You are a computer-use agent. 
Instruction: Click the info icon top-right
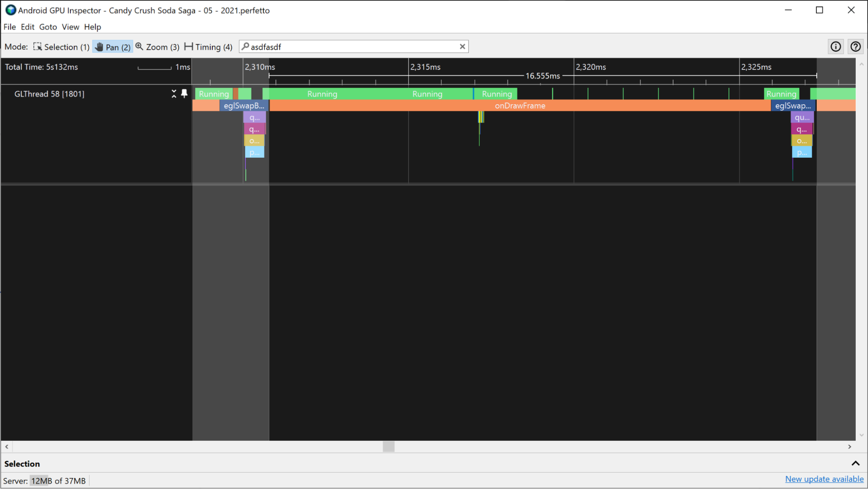click(x=836, y=46)
